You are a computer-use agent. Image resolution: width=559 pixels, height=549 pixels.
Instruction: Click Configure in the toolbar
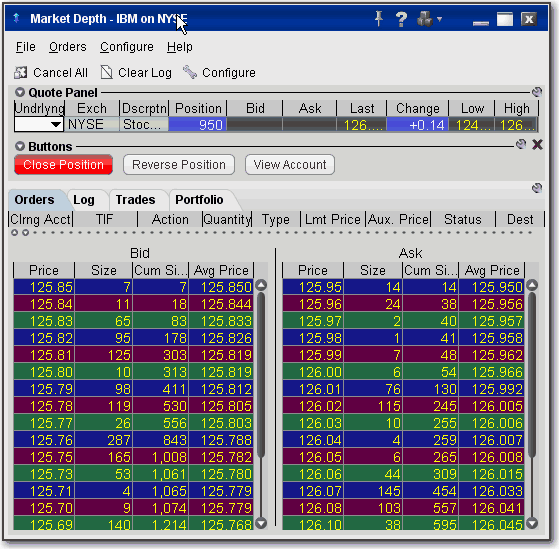click(229, 73)
